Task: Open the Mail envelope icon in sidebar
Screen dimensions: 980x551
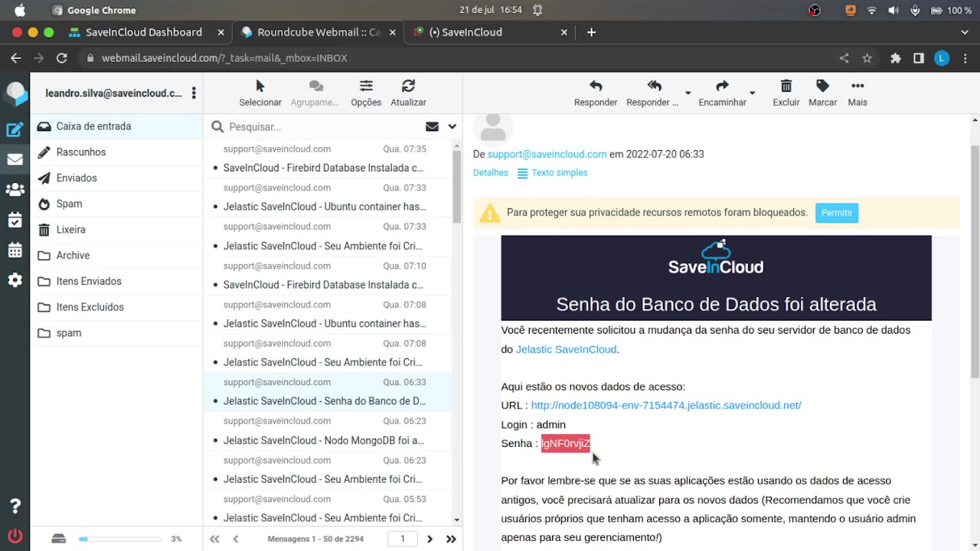Action: pyautogui.click(x=15, y=159)
